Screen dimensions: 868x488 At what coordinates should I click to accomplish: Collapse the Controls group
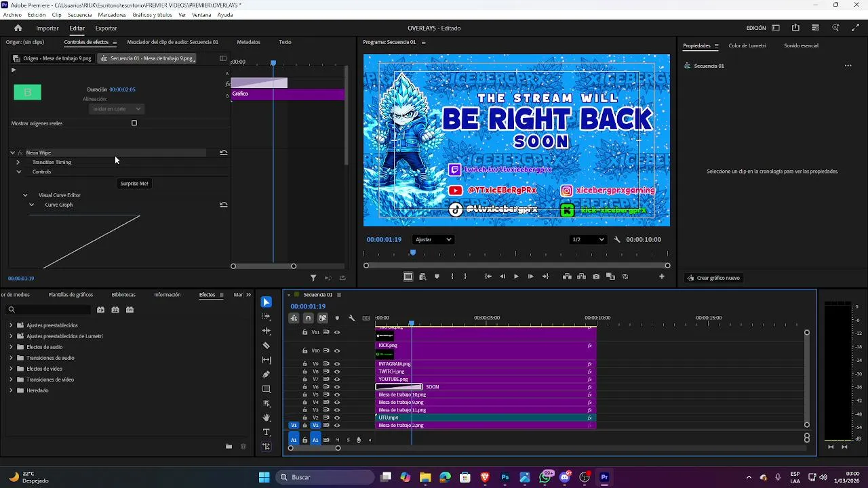[18, 171]
